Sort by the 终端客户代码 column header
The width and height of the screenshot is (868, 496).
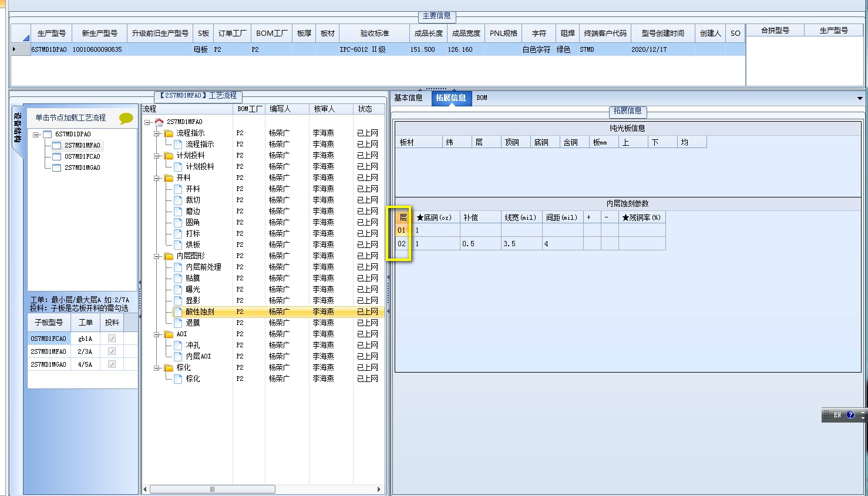pos(605,33)
